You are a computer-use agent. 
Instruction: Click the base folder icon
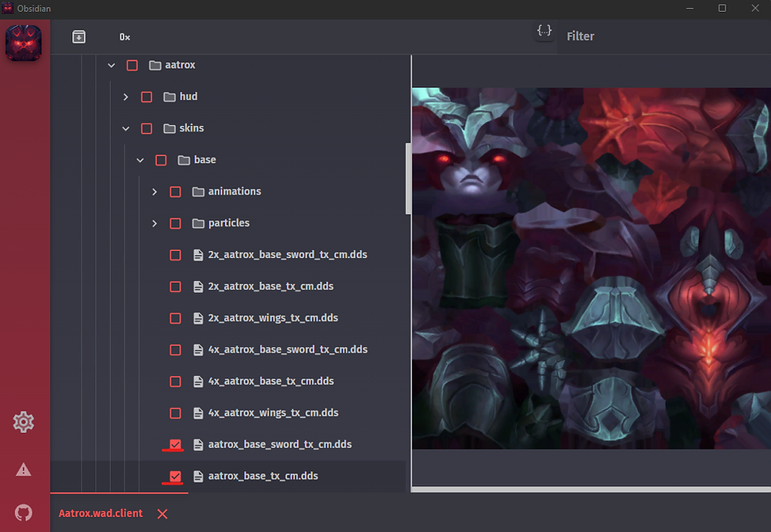(184, 160)
